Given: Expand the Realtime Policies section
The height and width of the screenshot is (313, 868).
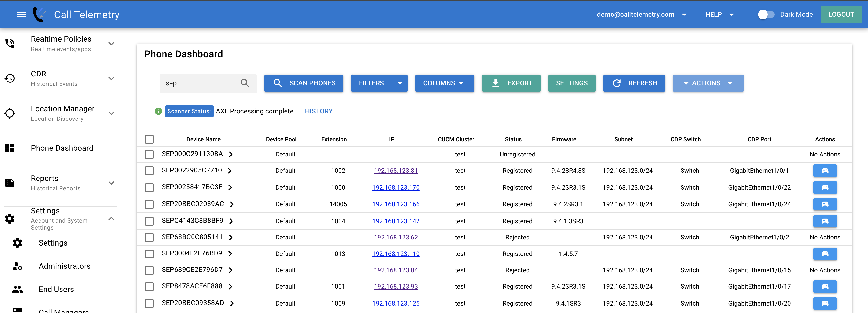Looking at the screenshot, I should pos(112,43).
